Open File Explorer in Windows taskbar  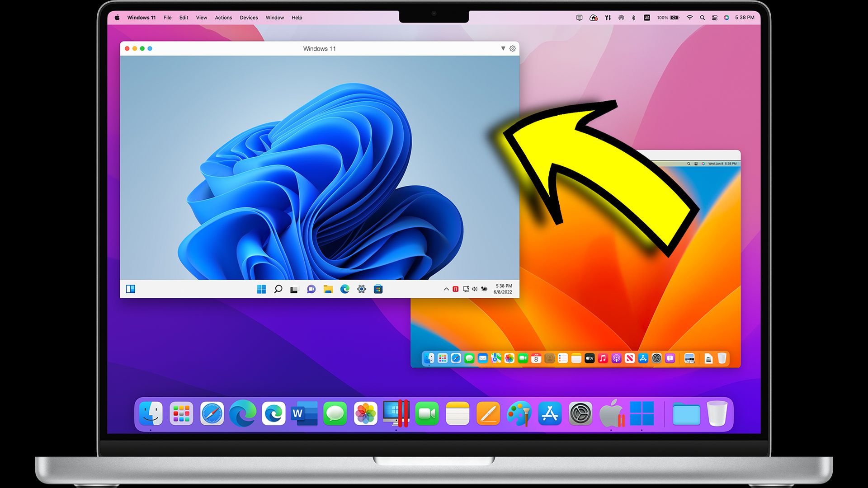pyautogui.click(x=328, y=289)
